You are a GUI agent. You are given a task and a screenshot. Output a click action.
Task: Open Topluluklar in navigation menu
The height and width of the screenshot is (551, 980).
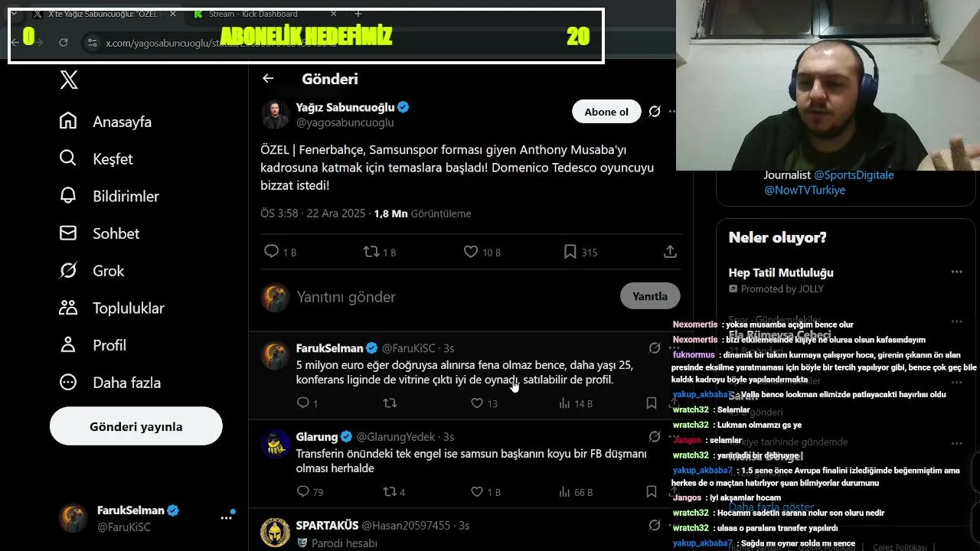pyautogui.click(x=111, y=308)
